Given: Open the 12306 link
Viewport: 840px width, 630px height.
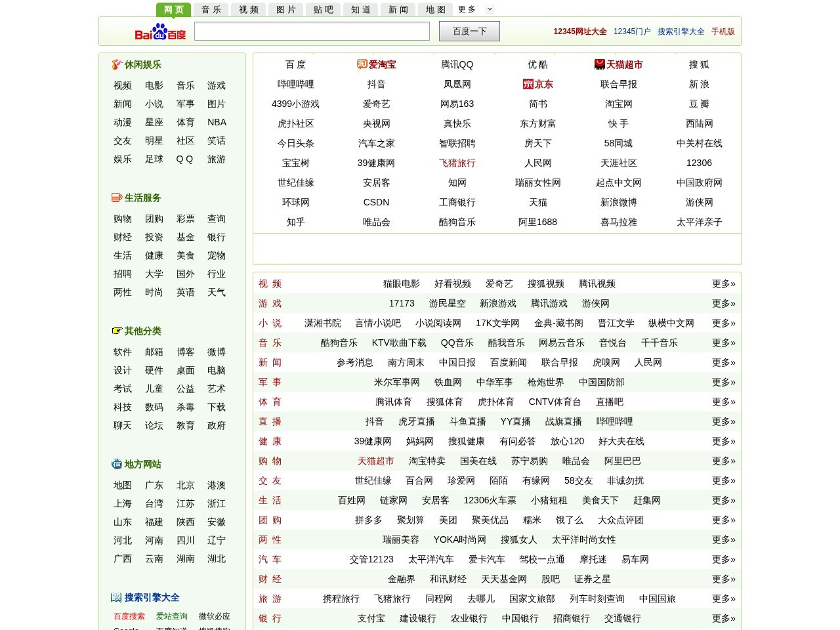Looking at the screenshot, I should pyautogui.click(x=699, y=163).
